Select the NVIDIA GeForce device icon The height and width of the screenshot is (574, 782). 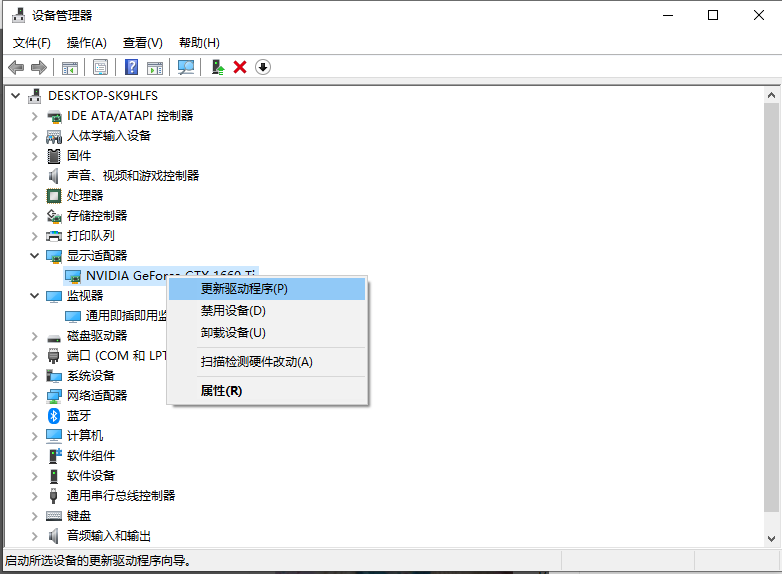[73, 276]
